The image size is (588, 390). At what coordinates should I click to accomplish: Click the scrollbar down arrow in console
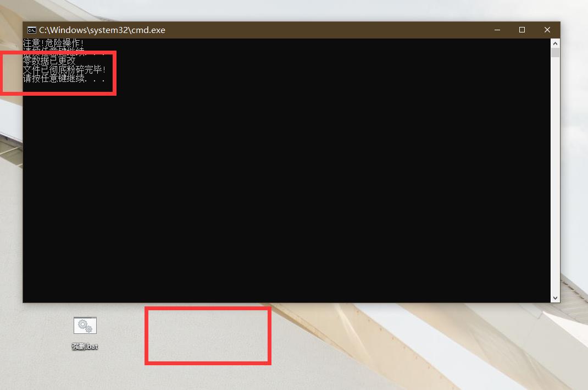click(555, 298)
